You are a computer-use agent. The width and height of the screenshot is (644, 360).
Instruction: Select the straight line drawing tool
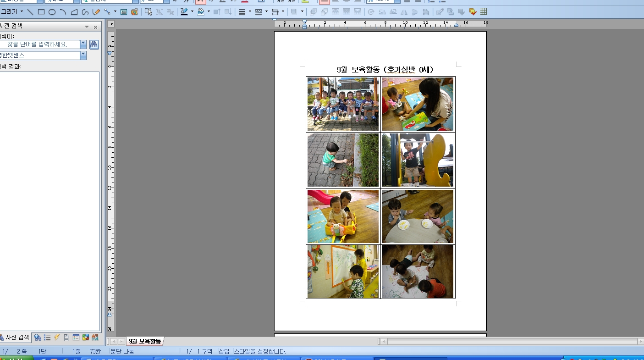(30, 12)
